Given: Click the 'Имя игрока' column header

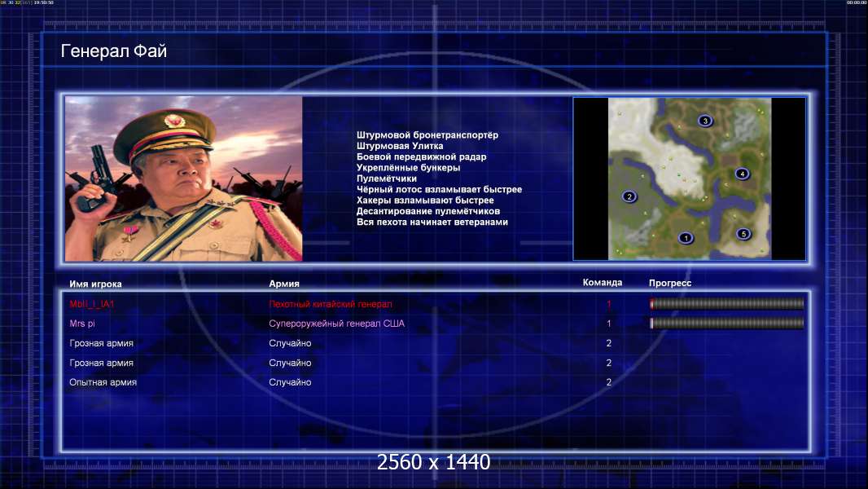Looking at the screenshot, I should coord(95,284).
